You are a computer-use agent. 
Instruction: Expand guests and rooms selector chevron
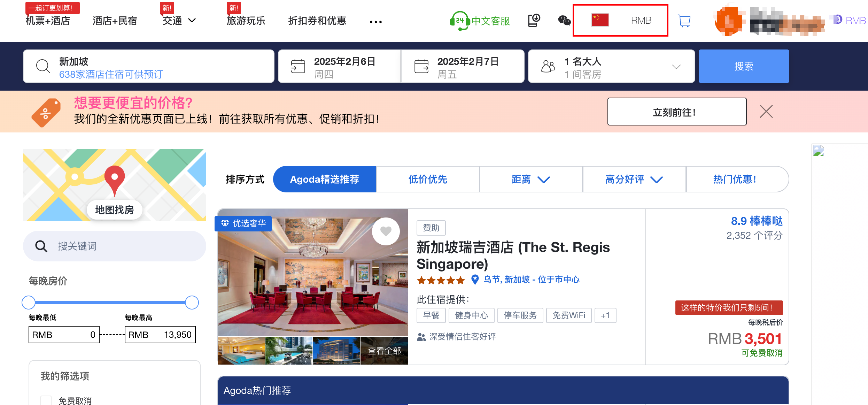coord(676,67)
